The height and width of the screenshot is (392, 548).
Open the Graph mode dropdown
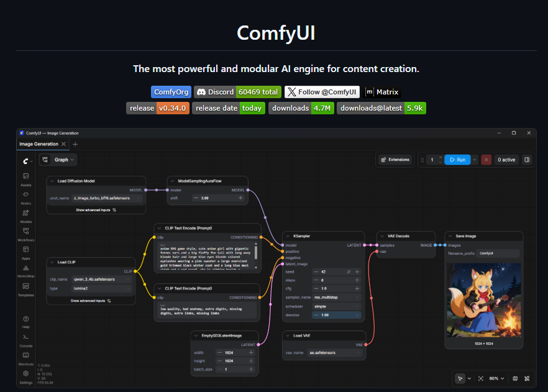point(72,160)
